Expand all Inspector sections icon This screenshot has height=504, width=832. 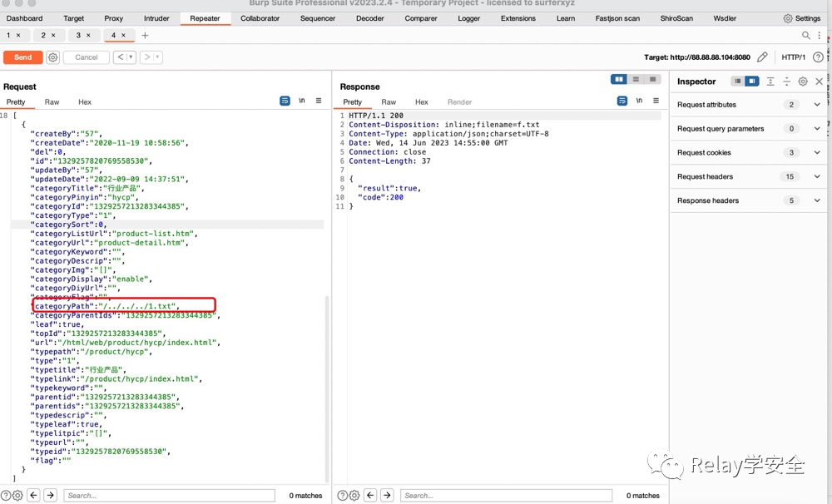point(770,82)
